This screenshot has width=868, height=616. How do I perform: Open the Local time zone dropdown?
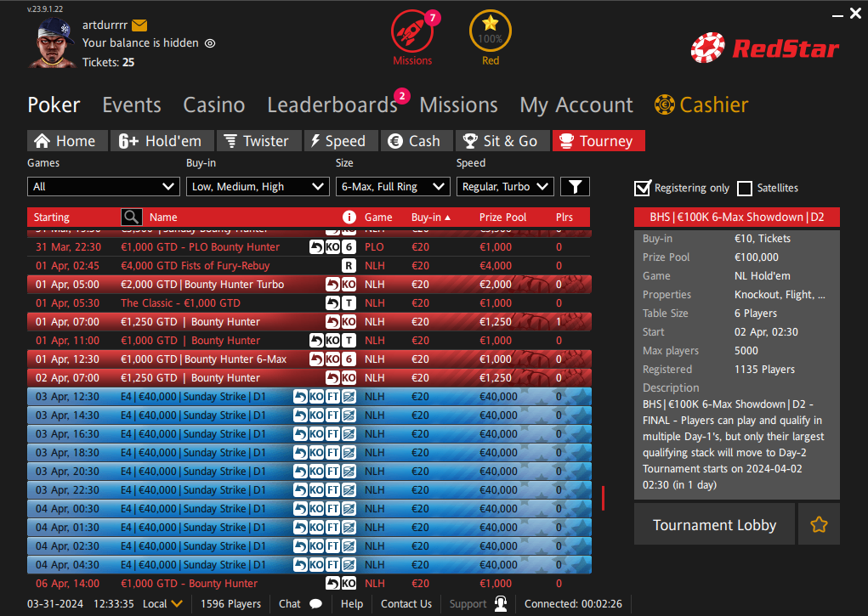pyautogui.click(x=162, y=604)
